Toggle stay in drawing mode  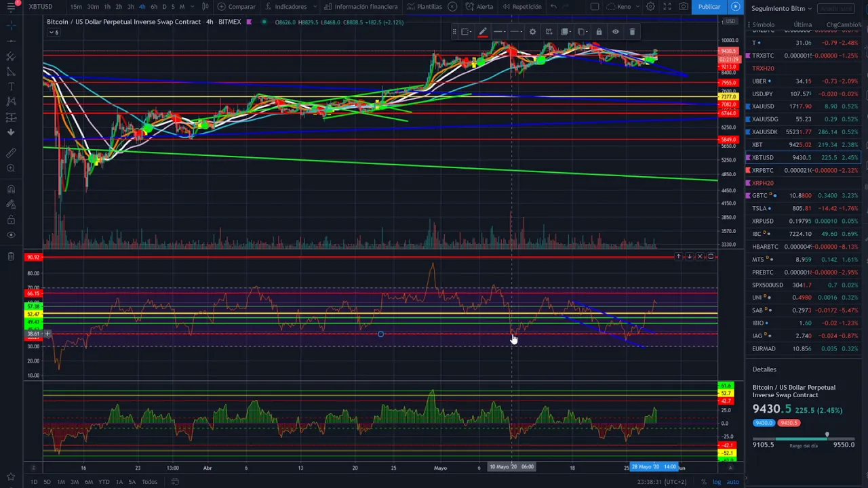11,205
